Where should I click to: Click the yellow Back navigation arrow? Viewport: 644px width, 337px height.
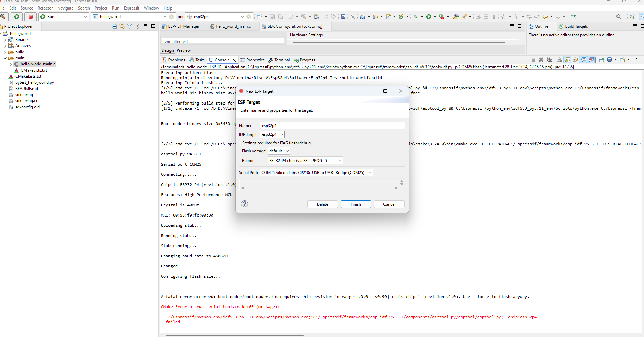click(x=545, y=16)
